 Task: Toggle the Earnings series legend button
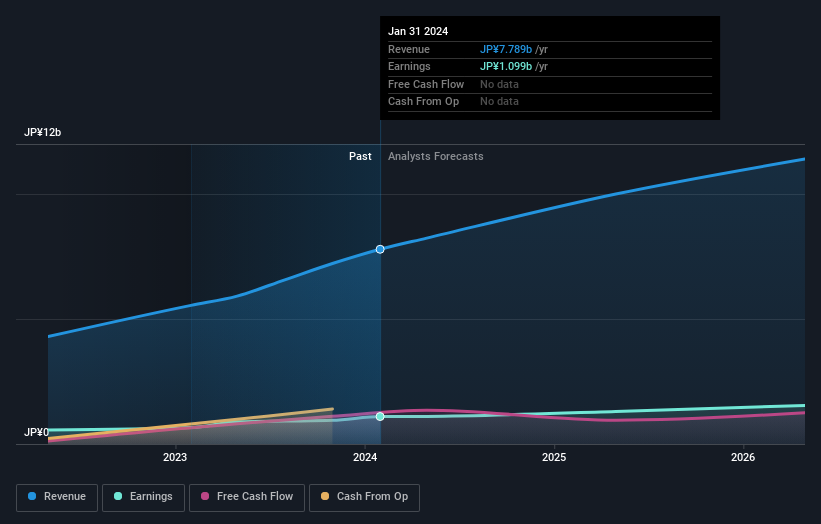143,497
